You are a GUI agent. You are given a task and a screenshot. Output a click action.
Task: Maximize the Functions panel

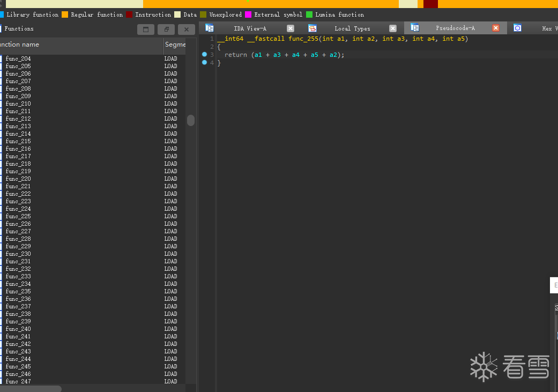click(x=146, y=29)
